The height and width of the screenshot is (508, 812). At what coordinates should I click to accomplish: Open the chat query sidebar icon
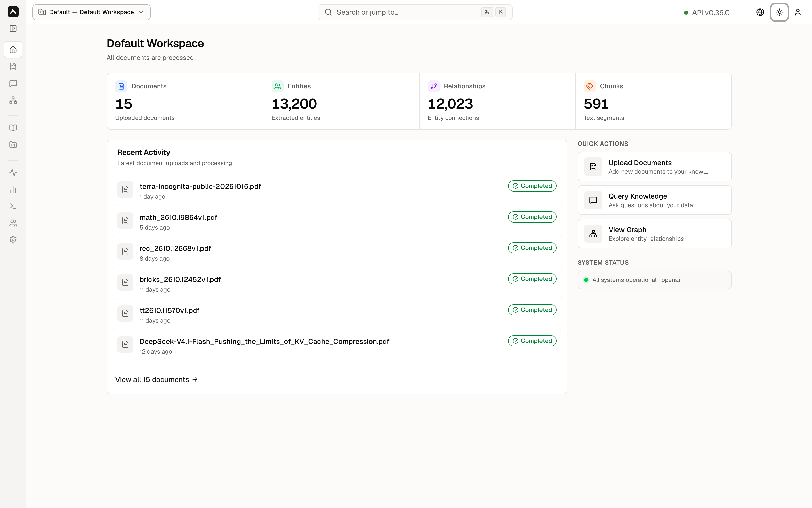(x=13, y=83)
